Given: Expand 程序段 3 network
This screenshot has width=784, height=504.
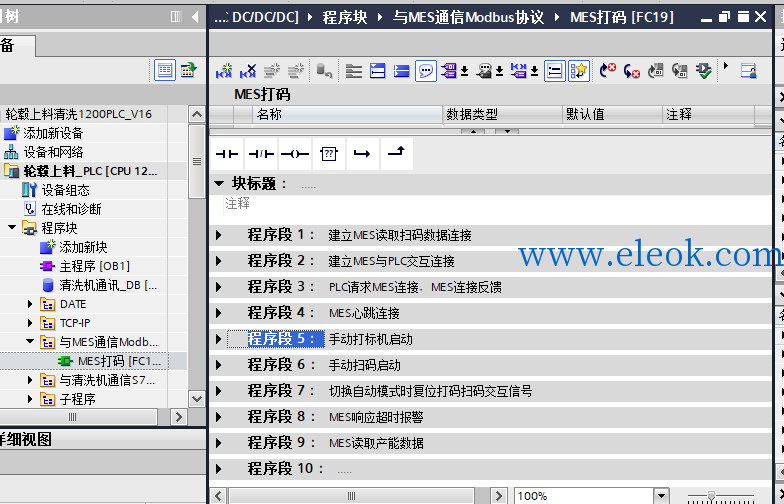Looking at the screenshot, I should 218,287.
